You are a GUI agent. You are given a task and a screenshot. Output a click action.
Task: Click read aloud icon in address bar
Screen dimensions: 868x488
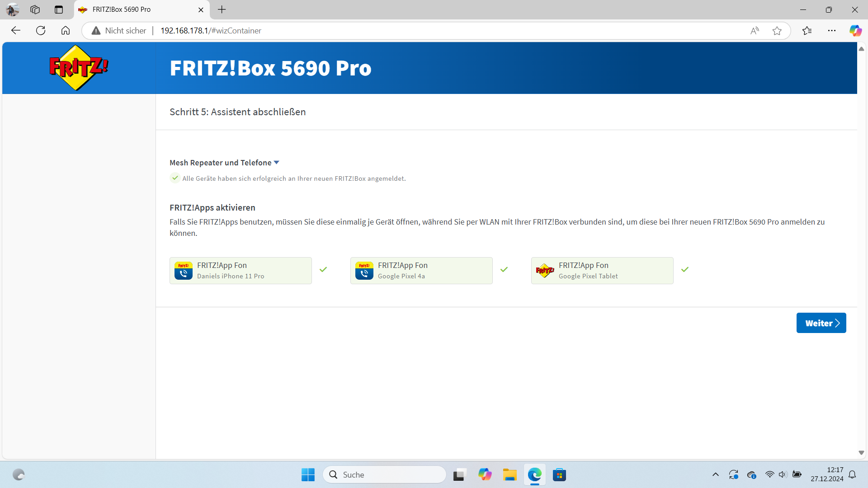(755, 31)
